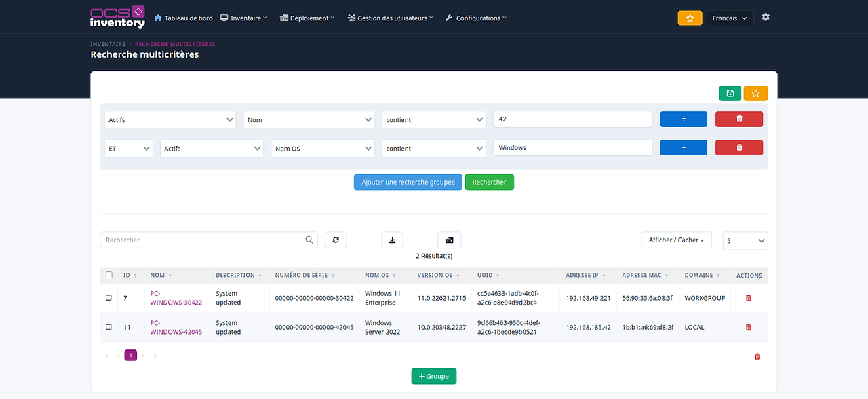
Task: Open the Actifs dropdown on second row
Action: [212, 148]
